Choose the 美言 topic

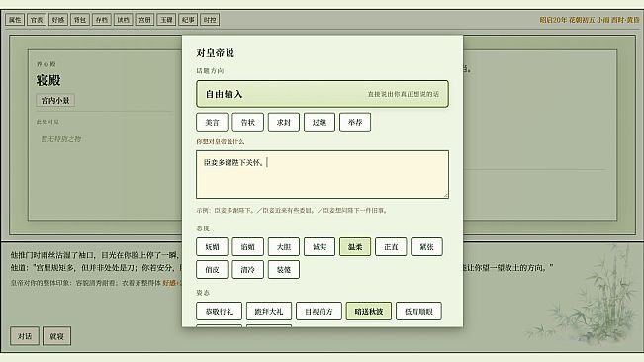pyautogui.click(x=212, y=122)
